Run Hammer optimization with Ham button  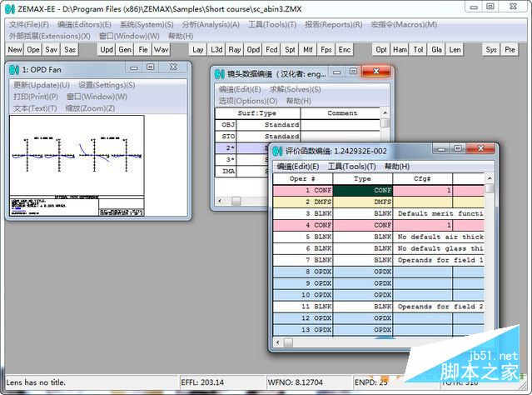[400, 50]
